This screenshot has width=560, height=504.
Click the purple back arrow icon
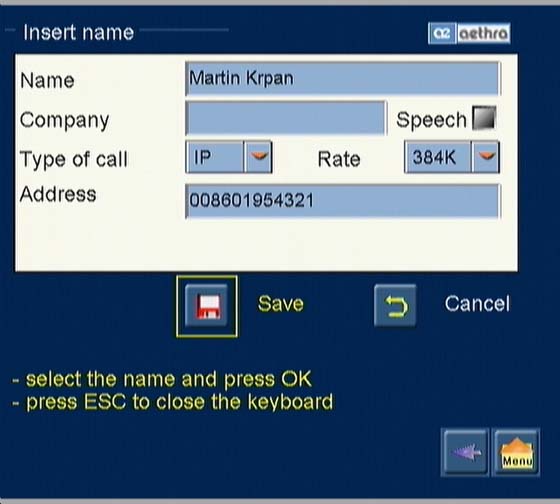(x=465, y=453)
